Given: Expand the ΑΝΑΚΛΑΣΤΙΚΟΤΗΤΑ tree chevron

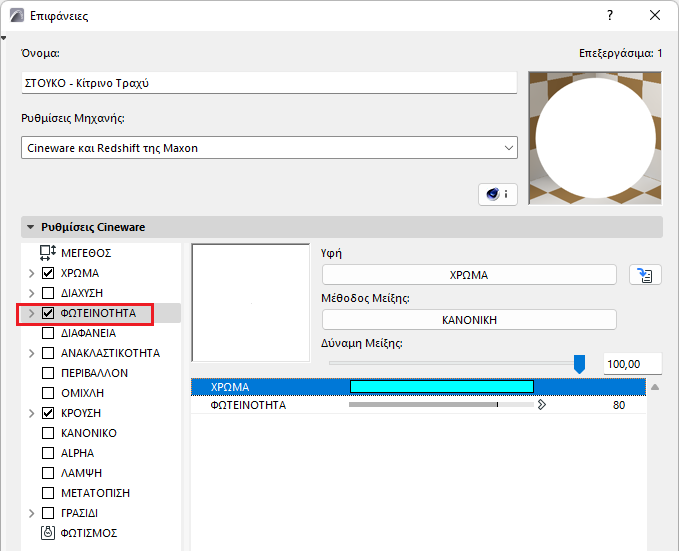Looking at the screenshot, I should (x=31, y=353).
